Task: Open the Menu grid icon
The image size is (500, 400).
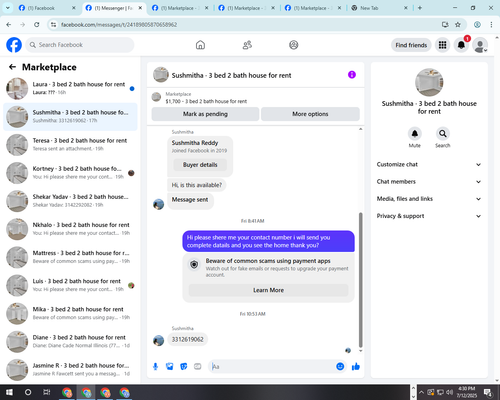Action: 442,45
